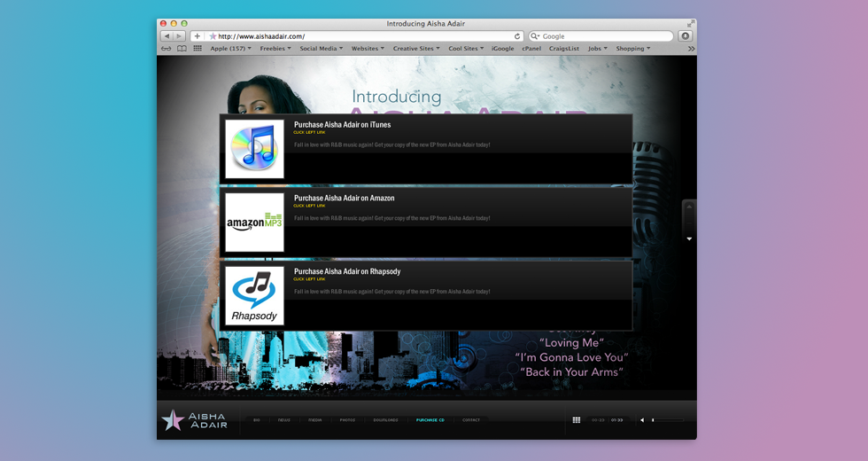Open the Contact section in site navigation
Screen dimensions: 868x461
pos(471,420)
